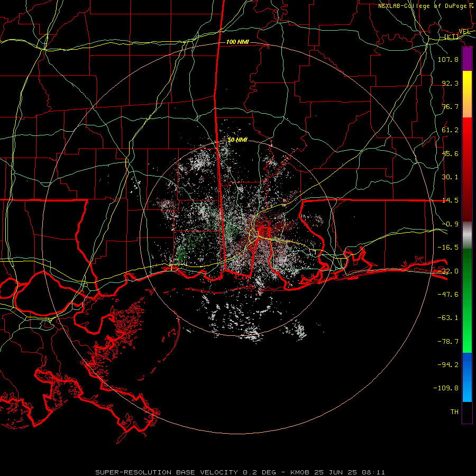
Task: Click the TH legend label
Action: tap(454, 412)
